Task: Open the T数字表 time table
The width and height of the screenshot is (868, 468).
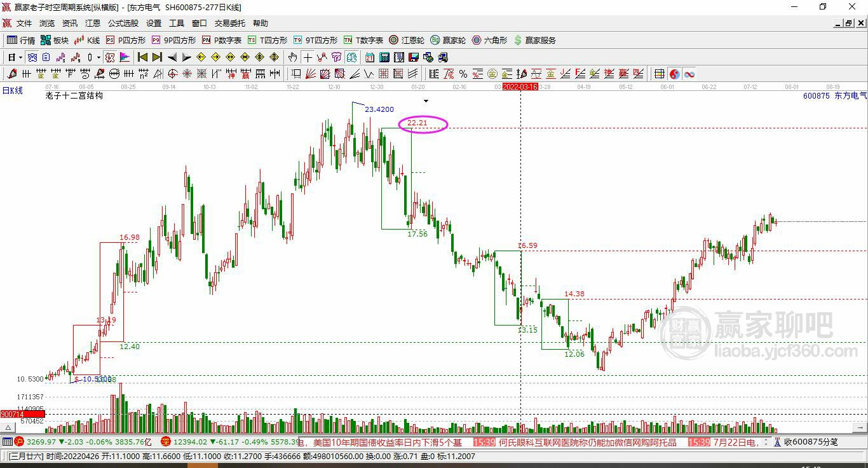Action: point(363,40)
